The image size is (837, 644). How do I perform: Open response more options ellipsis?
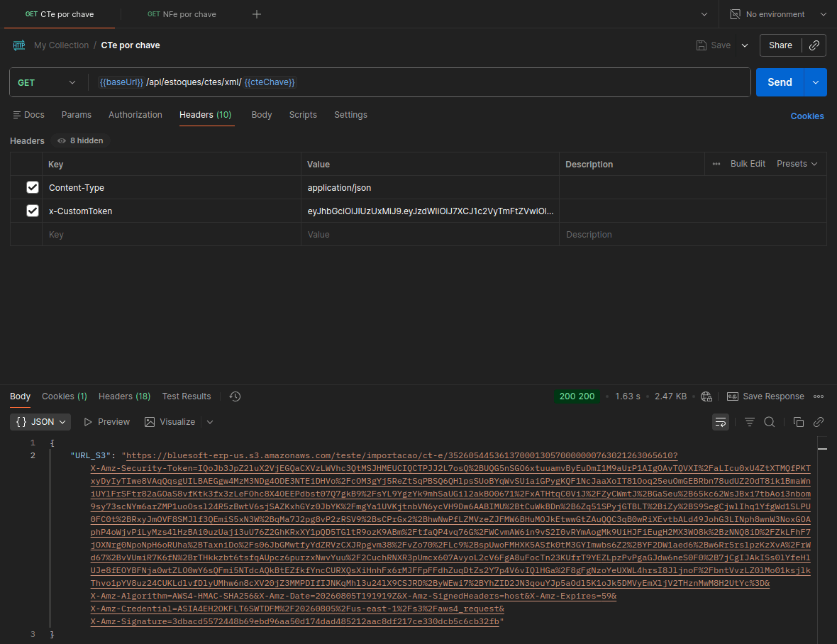click(x=819, y=396)
